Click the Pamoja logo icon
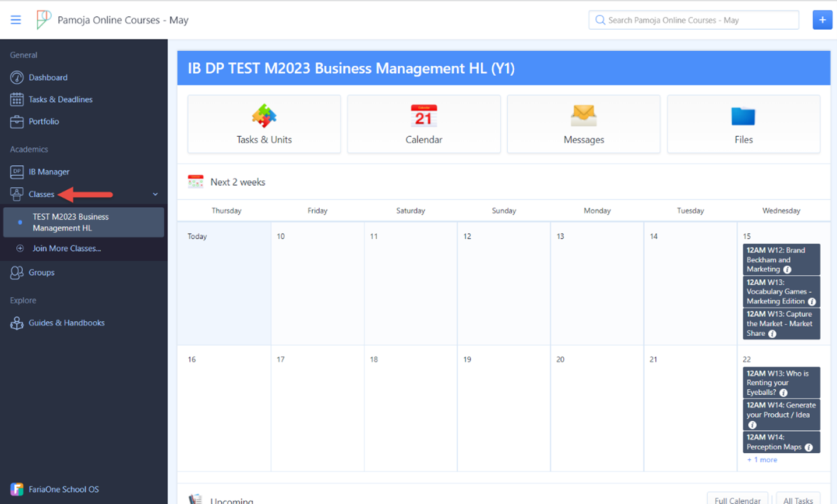The width and height of the screenshot is (837, 504). (43, 20)
